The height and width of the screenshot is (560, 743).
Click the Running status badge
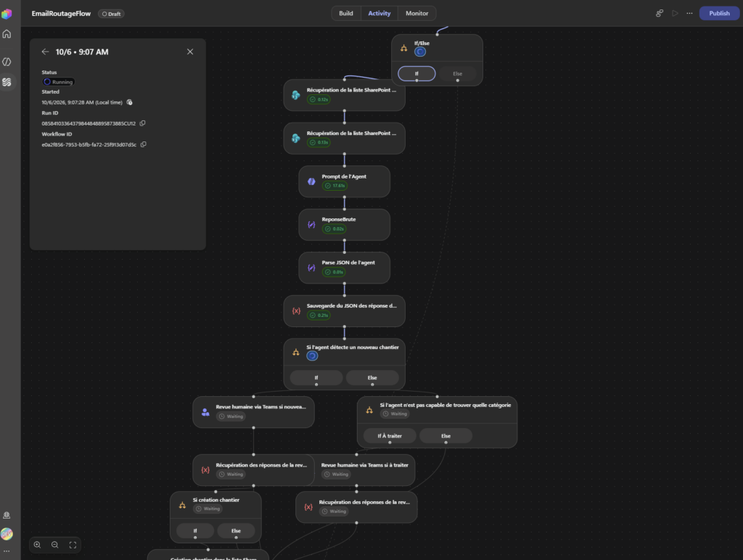[59, 82]
